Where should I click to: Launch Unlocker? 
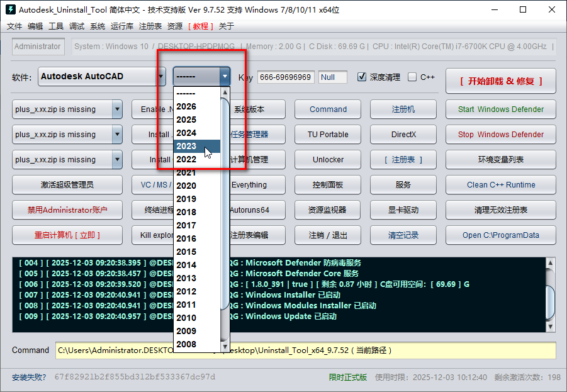[x=328, y=159]
